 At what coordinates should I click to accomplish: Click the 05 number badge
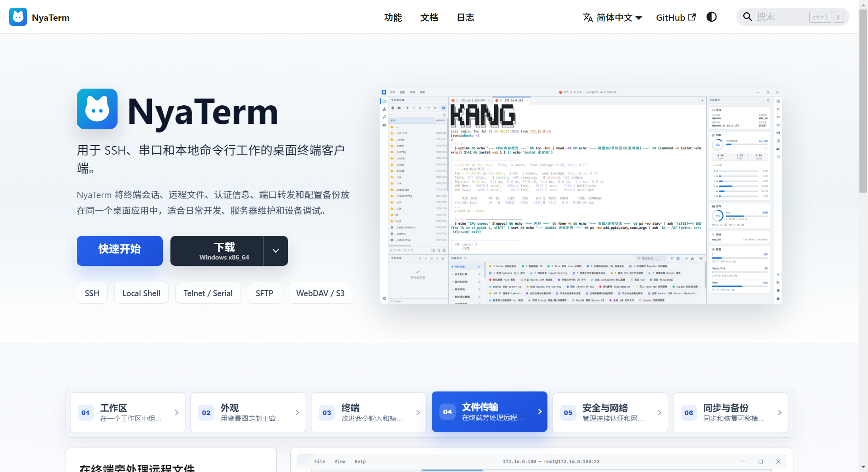568,413
